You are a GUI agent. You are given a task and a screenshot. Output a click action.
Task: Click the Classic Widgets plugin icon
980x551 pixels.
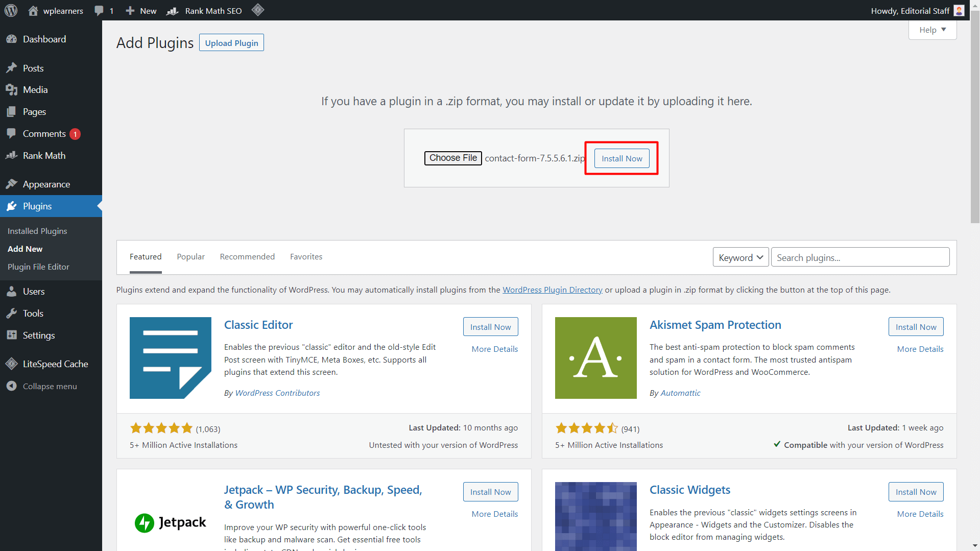596,516
